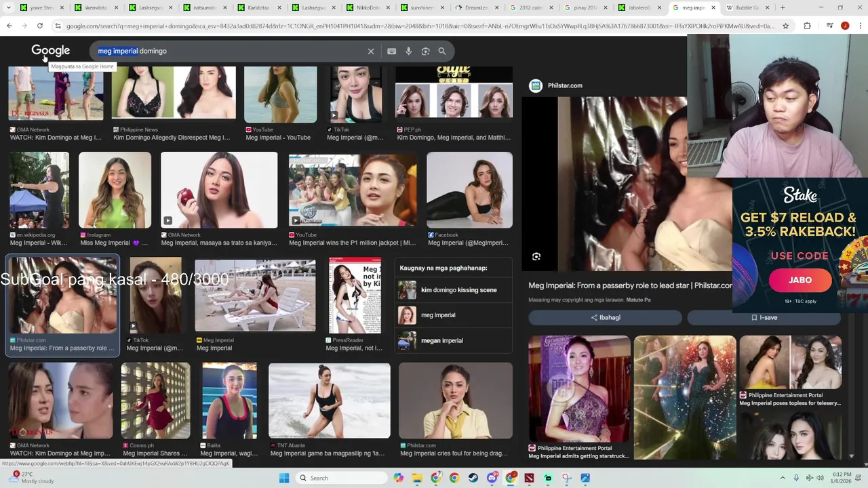Open the on-screen keyboard icon in search bar
This screenshot has height=488, width=868.
(x=391, y=52)
